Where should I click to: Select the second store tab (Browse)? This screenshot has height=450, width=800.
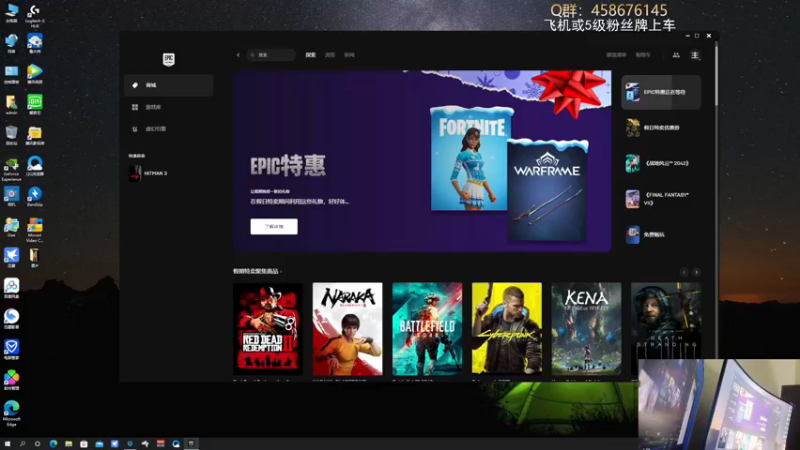point(330,55)
